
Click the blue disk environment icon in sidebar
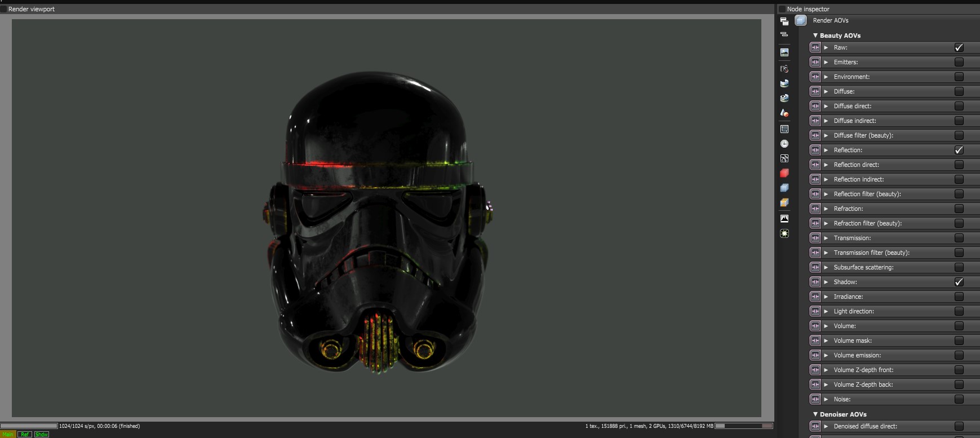[x=784, y=83]
